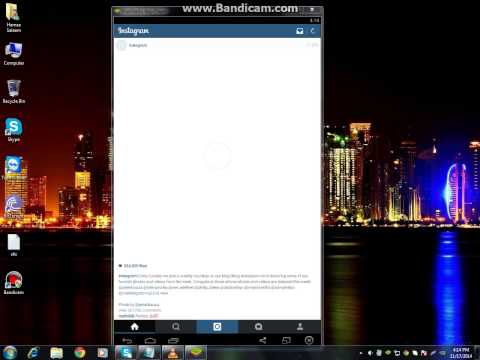The height and width of the screenshot is (360, 480).
Task: Refresh the Instagram feed with reload icon
Action: coord(313,31)
